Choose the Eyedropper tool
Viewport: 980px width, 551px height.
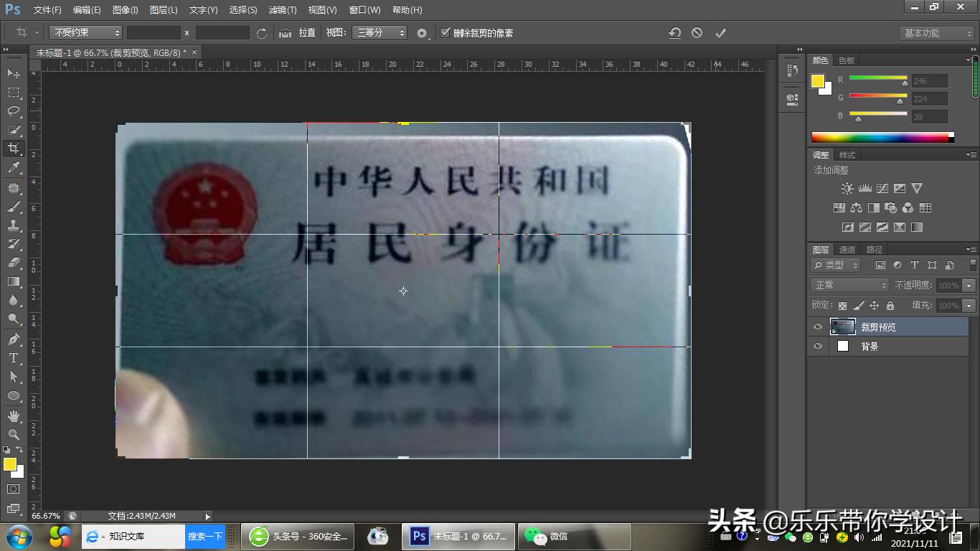[14, 167]
